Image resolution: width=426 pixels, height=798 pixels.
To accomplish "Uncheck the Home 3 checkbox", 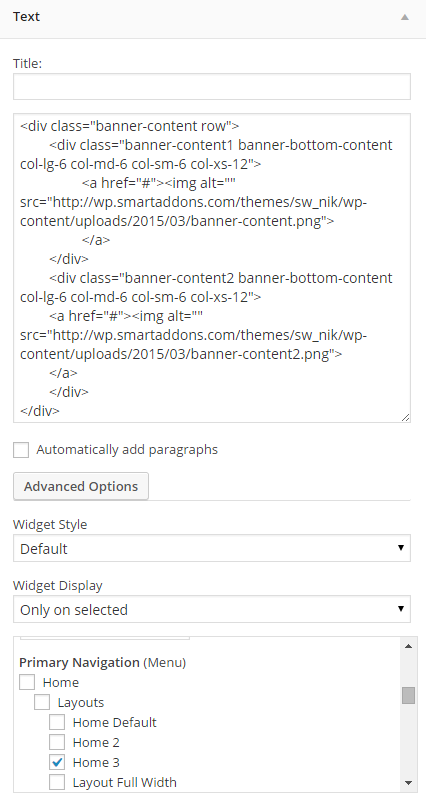I will [x=57, y=762].
